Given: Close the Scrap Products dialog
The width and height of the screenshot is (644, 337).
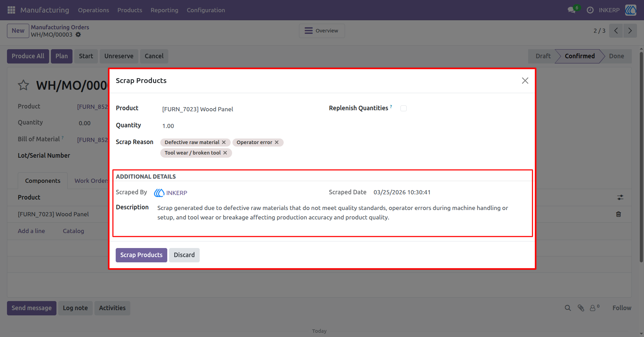Looking at the screenshot, I should [x=525, y=81].
